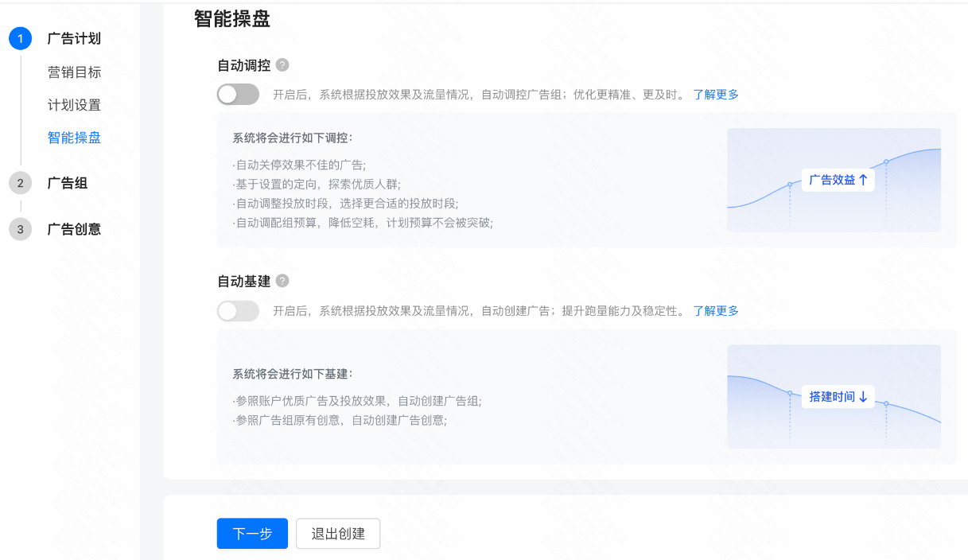
Task: Enable the 自动调控 switch
Action: [x=237, y=94]
